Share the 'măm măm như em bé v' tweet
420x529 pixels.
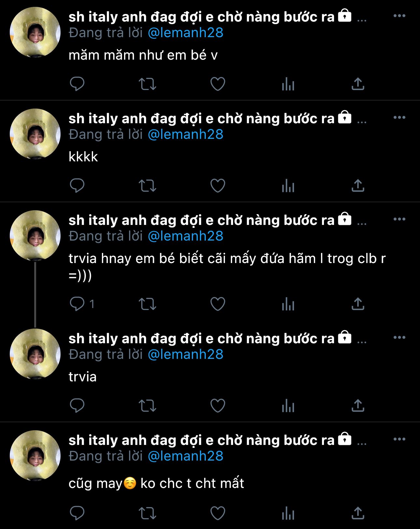358,84
